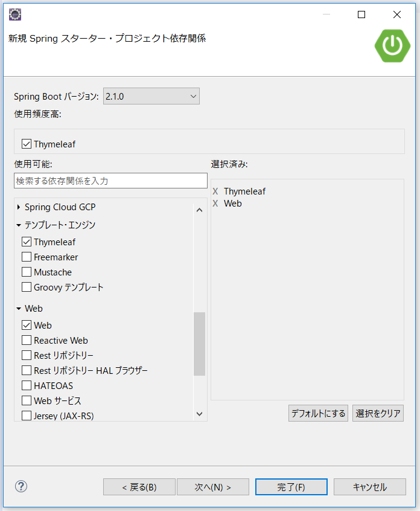Click the テンプレート・エンジン category label
This screenshot has height=511, width=420.
click(x=60, y=225)
